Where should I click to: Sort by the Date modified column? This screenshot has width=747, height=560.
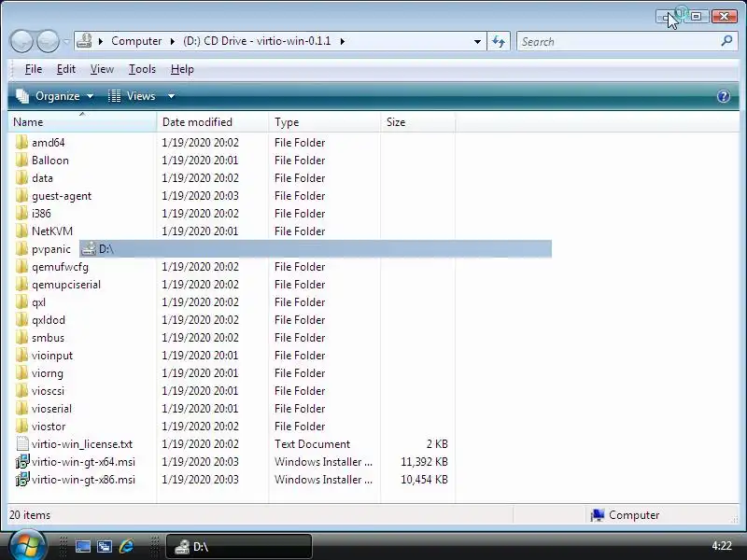click(213, 122)
